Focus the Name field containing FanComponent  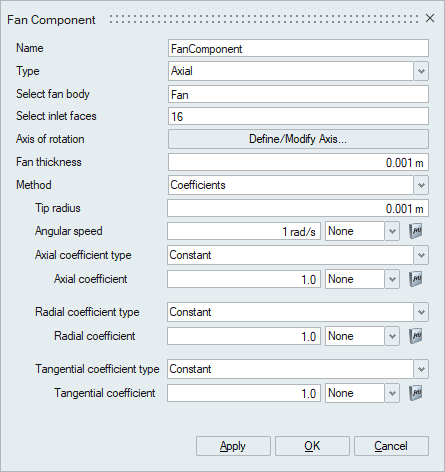[x=298, y=48]
